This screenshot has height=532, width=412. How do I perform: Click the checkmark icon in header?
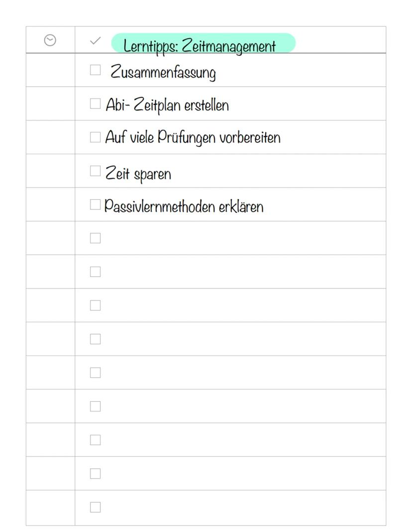pos(95,40)
